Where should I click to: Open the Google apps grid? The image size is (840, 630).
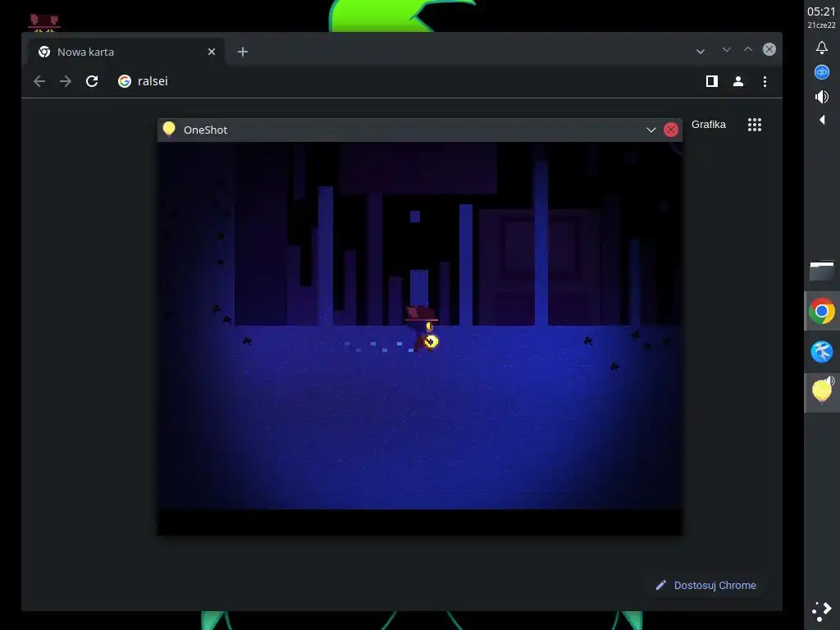click(755, 125)
